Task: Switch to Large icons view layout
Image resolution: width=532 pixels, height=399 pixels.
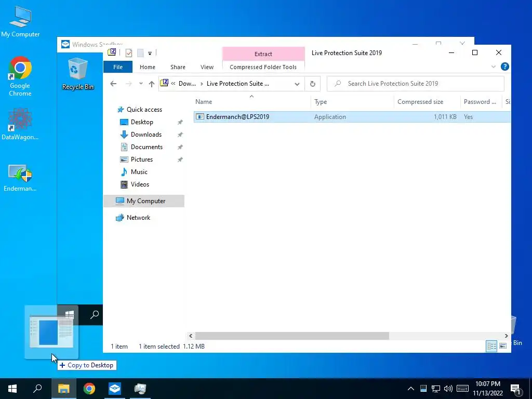Action: pos(503,346)
